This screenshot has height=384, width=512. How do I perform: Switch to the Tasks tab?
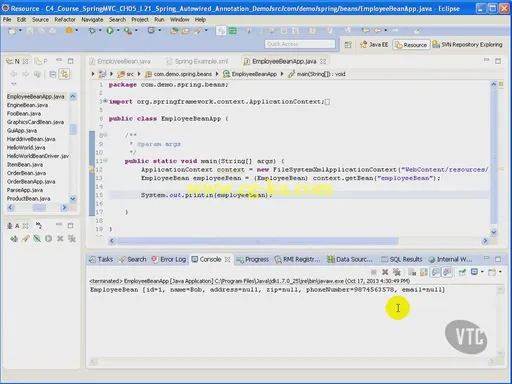pos(101,259)
